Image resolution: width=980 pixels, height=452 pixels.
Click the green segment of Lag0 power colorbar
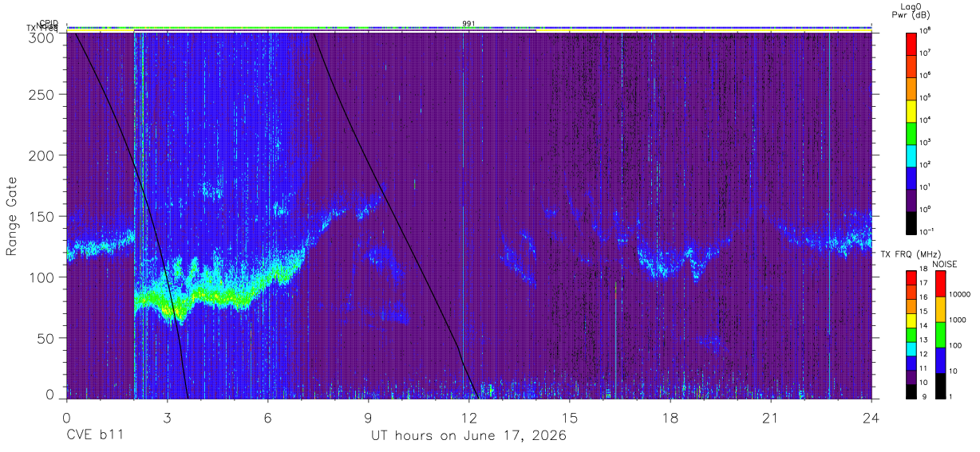tap(911, 132)
